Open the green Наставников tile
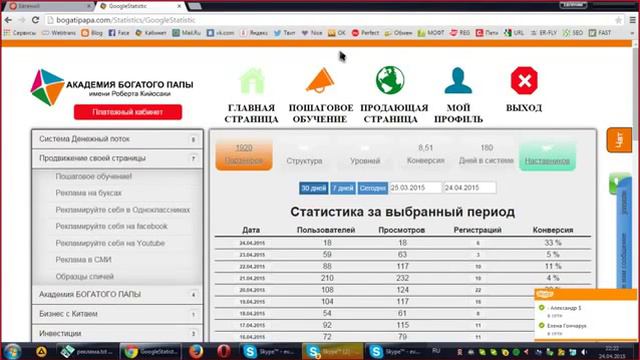 [547, 155]
